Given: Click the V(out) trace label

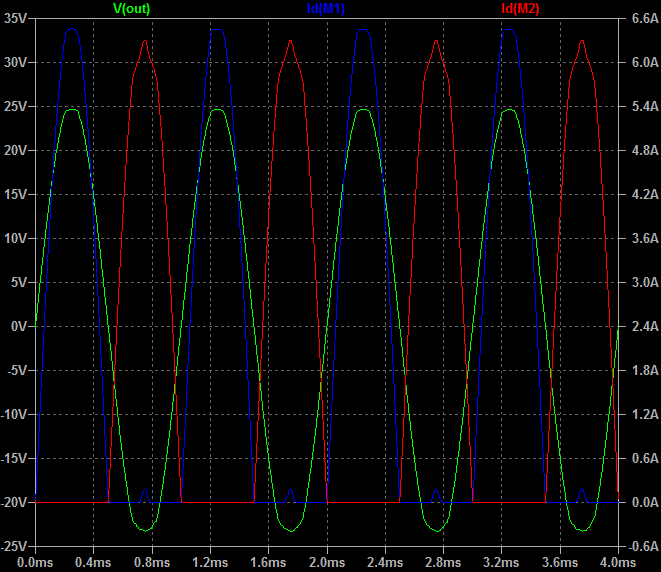Looking at the screenshot, I should coord(132,8).
